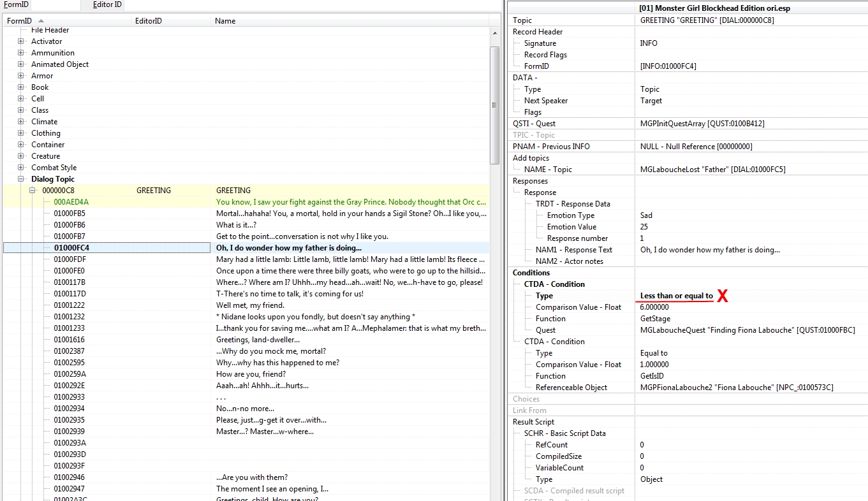Click the FormID filter input field
The width and height of the screenshot is (868, 501).
point(55,5)
